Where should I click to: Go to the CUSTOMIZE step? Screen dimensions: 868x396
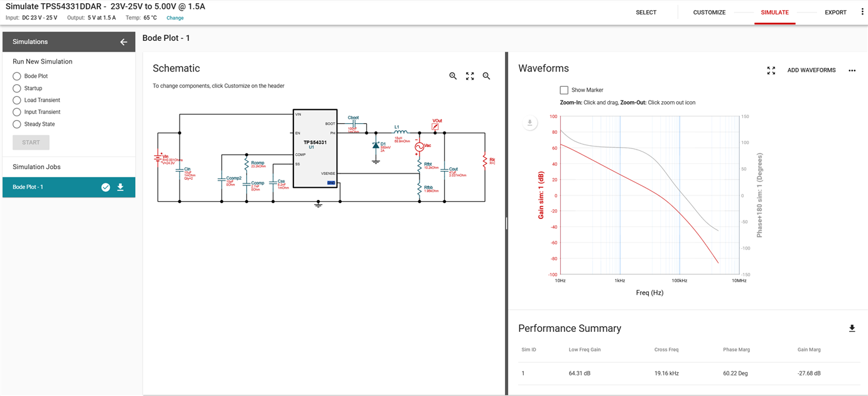pyautogui.click(x=709, y=13)
